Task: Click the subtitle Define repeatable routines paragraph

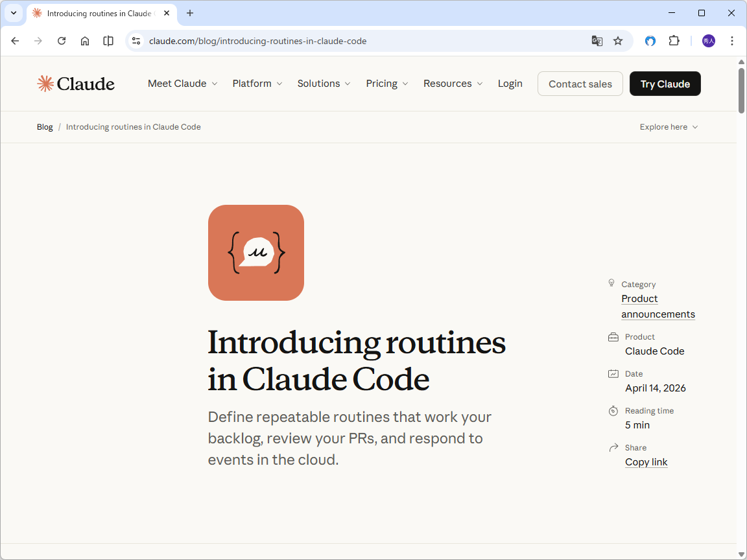Action: (350, 438)
